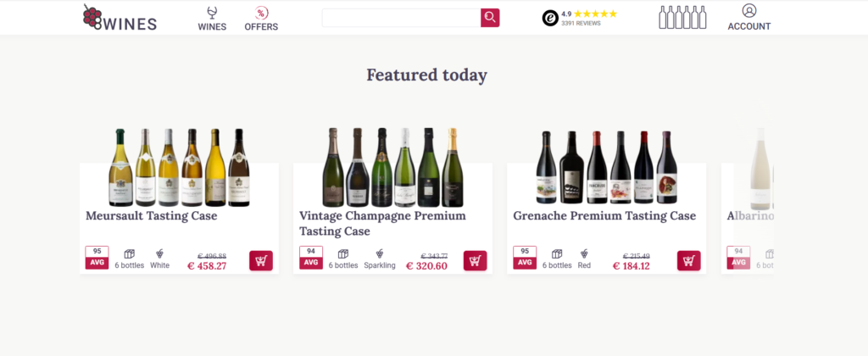Click the Grenache red bottles image
This screenshot has width=868, height=356.
(607, 168)
